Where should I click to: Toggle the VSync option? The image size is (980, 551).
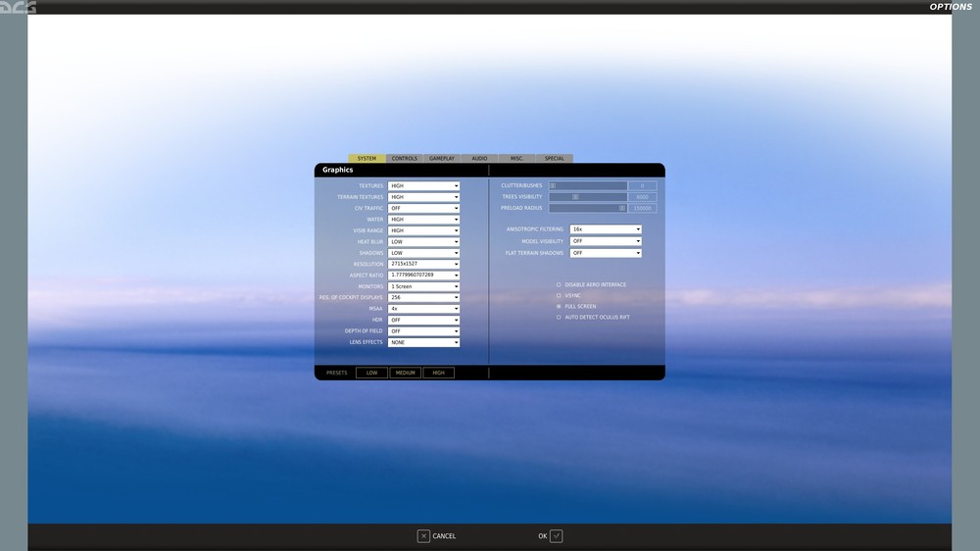pyautogui.click(x=559, y=295)
